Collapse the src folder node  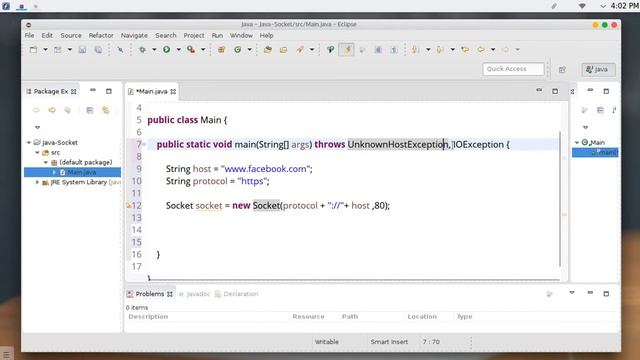37,152
